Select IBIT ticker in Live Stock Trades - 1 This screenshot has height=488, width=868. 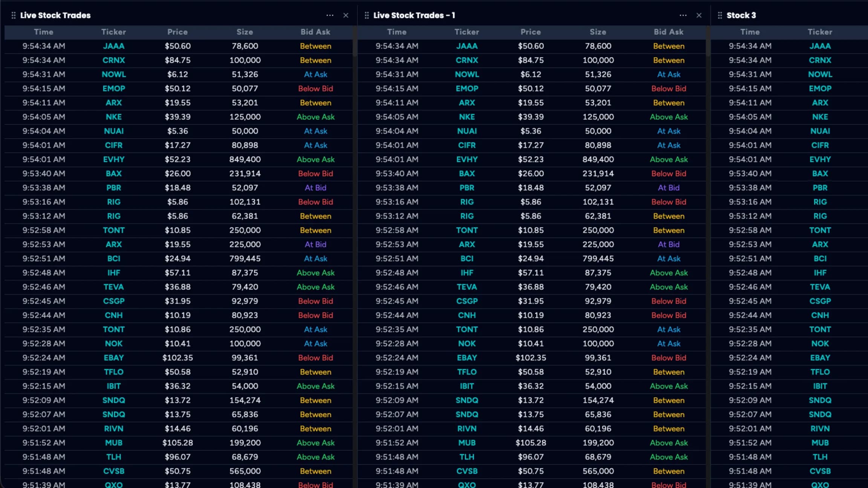pos(467,386)
